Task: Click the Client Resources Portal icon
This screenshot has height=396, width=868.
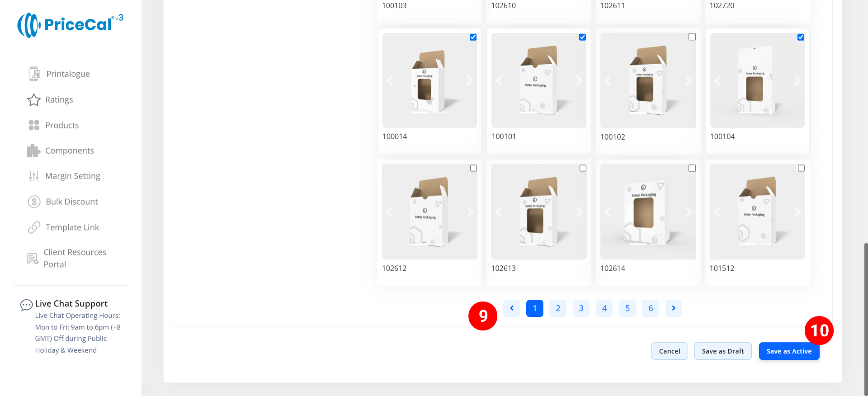Action: 33,258
